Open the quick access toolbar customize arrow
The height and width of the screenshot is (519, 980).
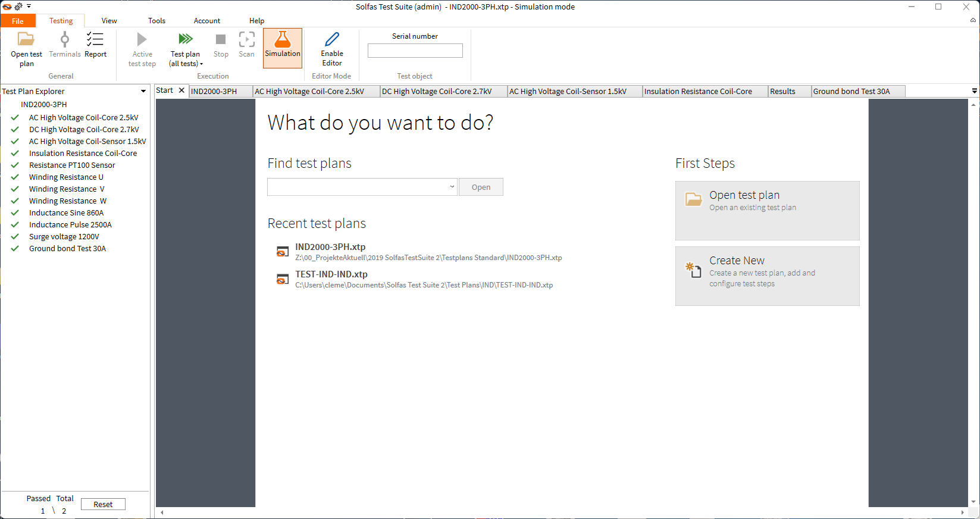click(29, 6)
